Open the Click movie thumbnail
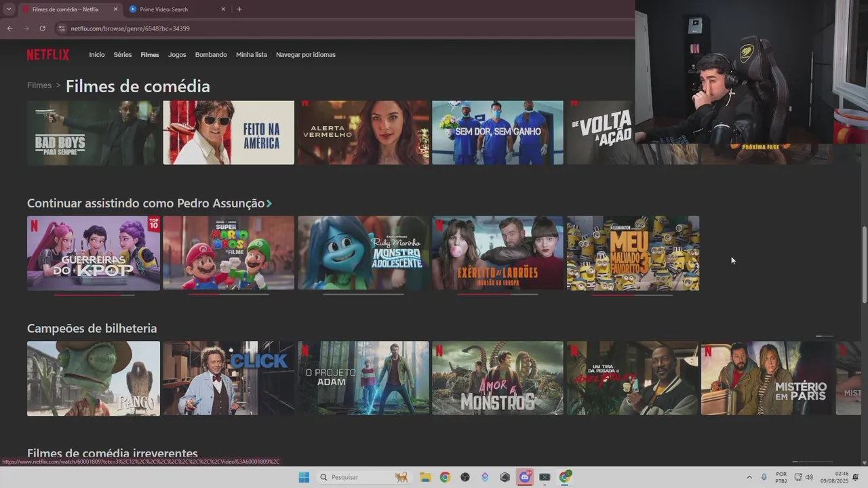This screenshot has height=488, width=868. pyautogui.click(x=229, y=378)
